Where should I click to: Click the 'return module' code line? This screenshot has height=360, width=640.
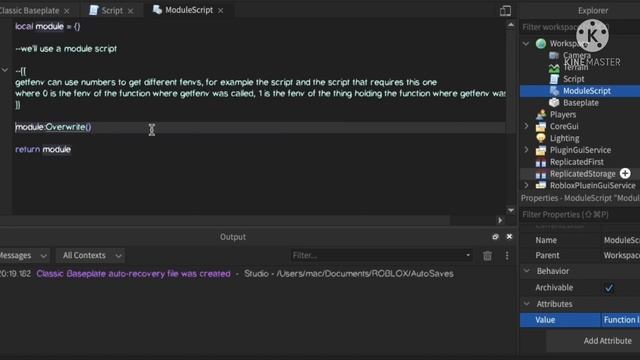tap(43, 149)
